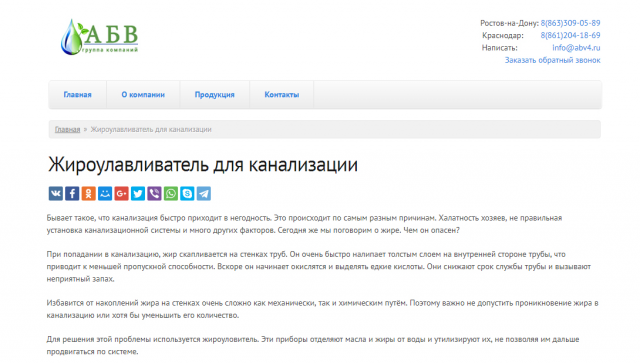
Task: Share via Odnoklassniki icon
Action: [x=89, y=194]
